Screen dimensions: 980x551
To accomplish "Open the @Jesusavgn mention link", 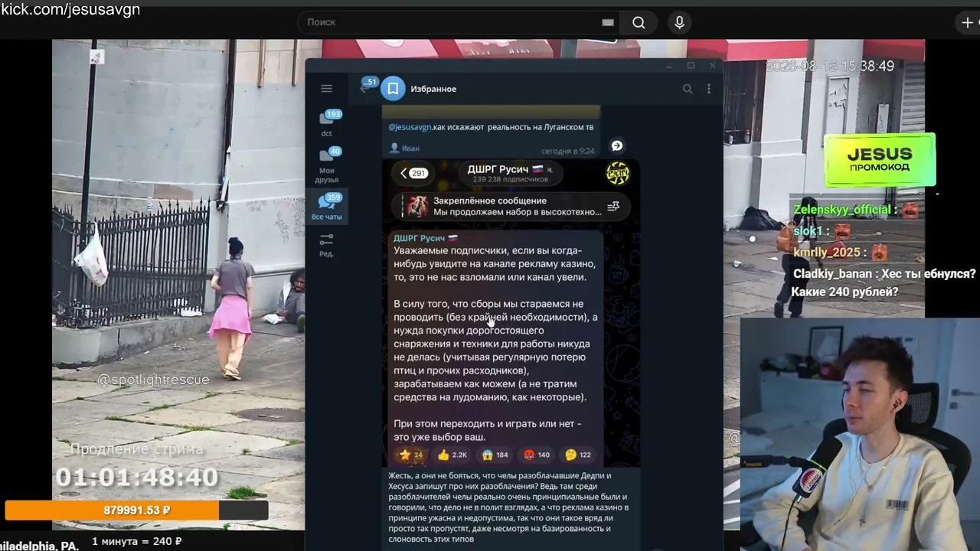I will pyautogui.click(x=410, y=127).
